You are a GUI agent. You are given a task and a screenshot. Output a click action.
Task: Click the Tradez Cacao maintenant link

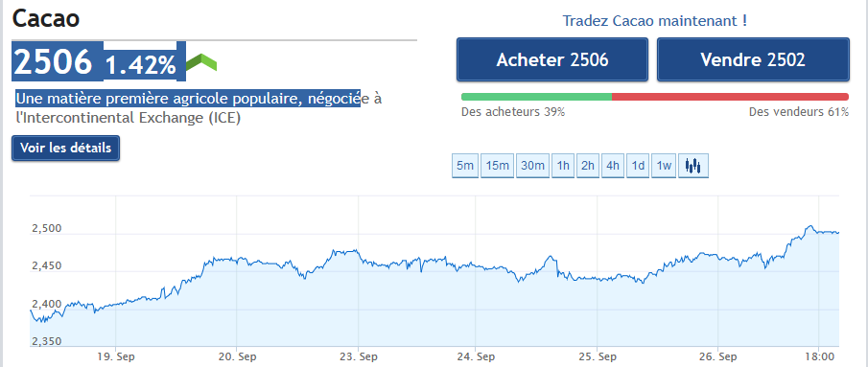[655, 21]
